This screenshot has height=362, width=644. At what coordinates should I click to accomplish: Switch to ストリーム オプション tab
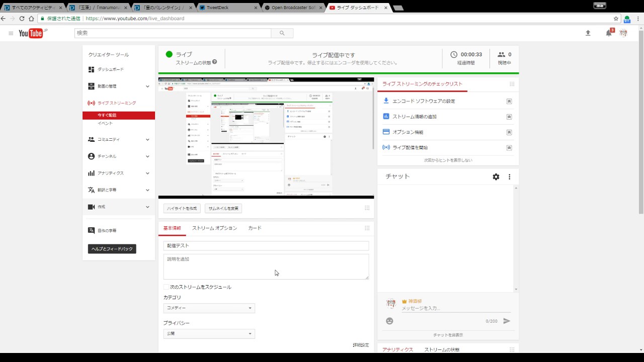pos(214,228)
